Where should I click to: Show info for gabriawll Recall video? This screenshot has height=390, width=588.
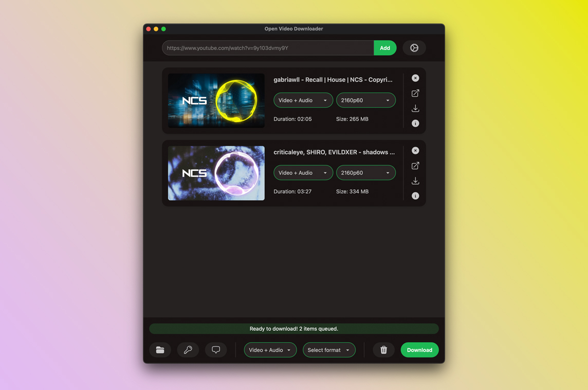tap(415, 123)
